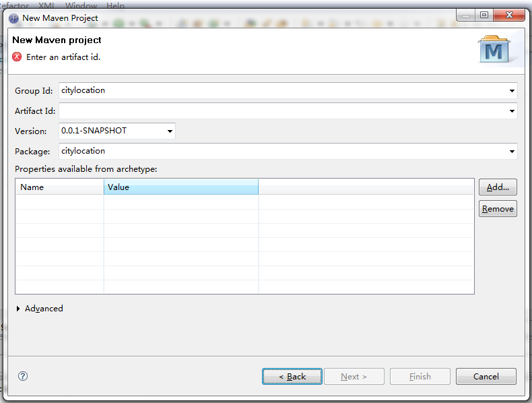Click the Add... button
Image resolution: width=532 pixels, height=403 pixels.
(498, 187)
